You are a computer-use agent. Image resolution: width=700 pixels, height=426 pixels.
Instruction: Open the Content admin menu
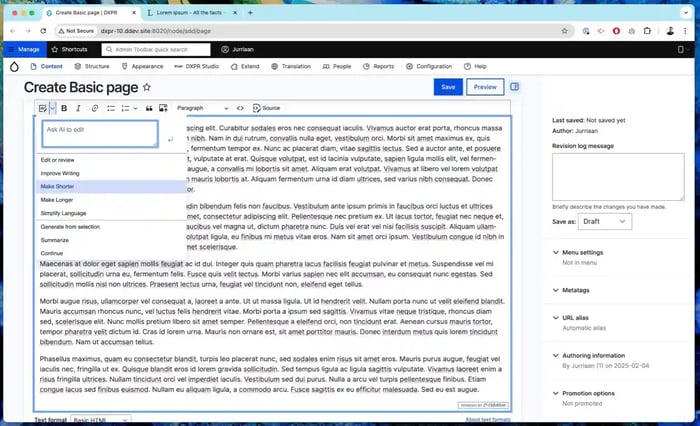coord(46,67)
